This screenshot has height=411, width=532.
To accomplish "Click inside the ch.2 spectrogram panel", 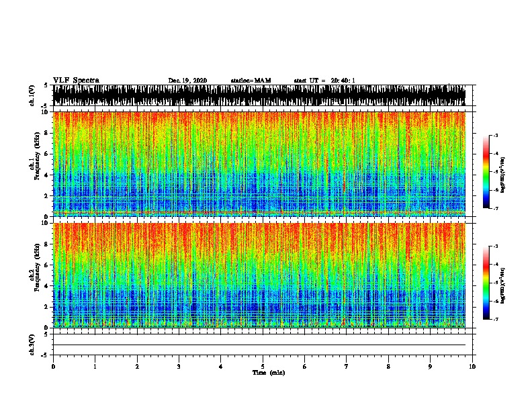I will click(259, 275).
